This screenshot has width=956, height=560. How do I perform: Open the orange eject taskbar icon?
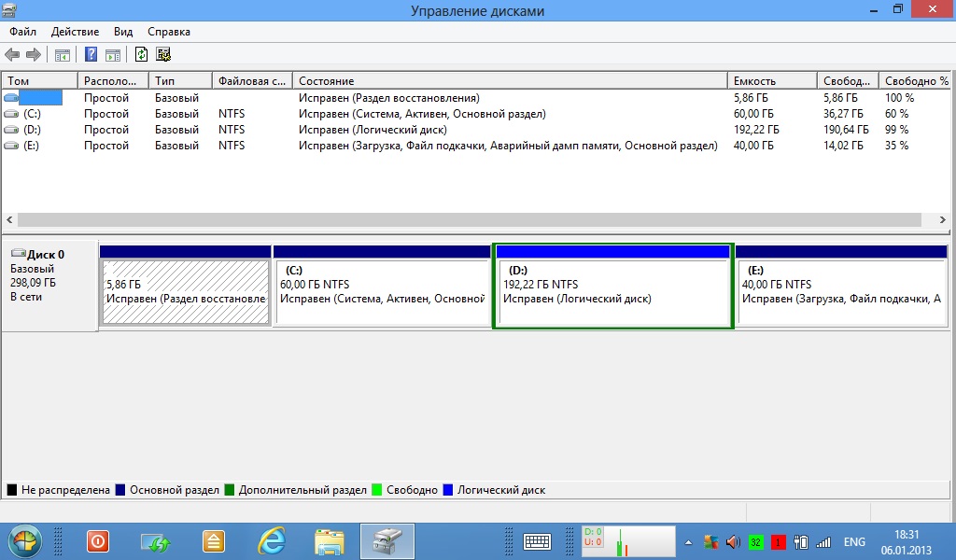click(x=214, y=541)
